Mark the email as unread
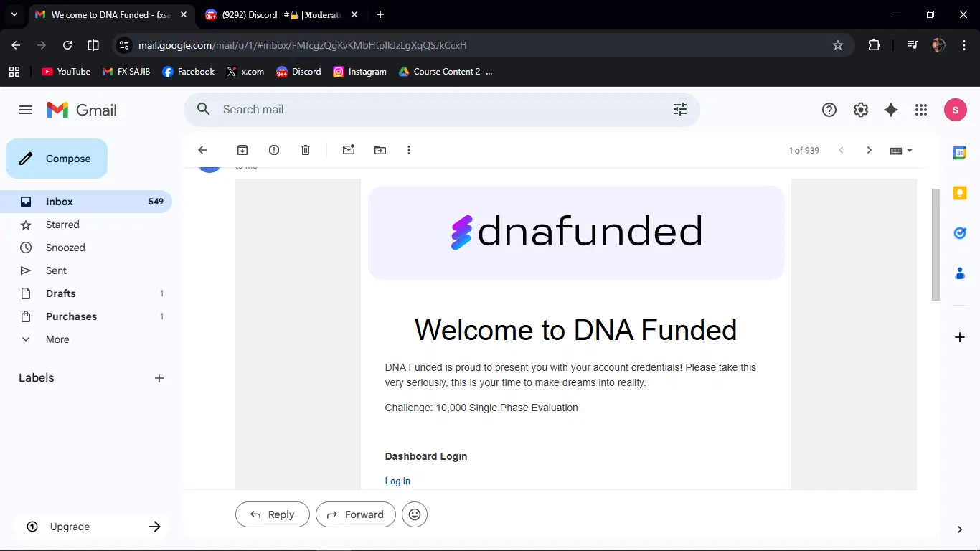Image resolution: width=980 pixels, height=551 pixels. [349, 150]
